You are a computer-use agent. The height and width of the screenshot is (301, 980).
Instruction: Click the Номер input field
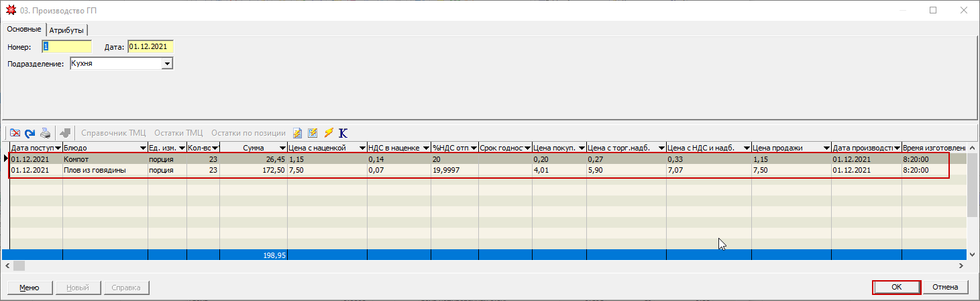(66, 46)
